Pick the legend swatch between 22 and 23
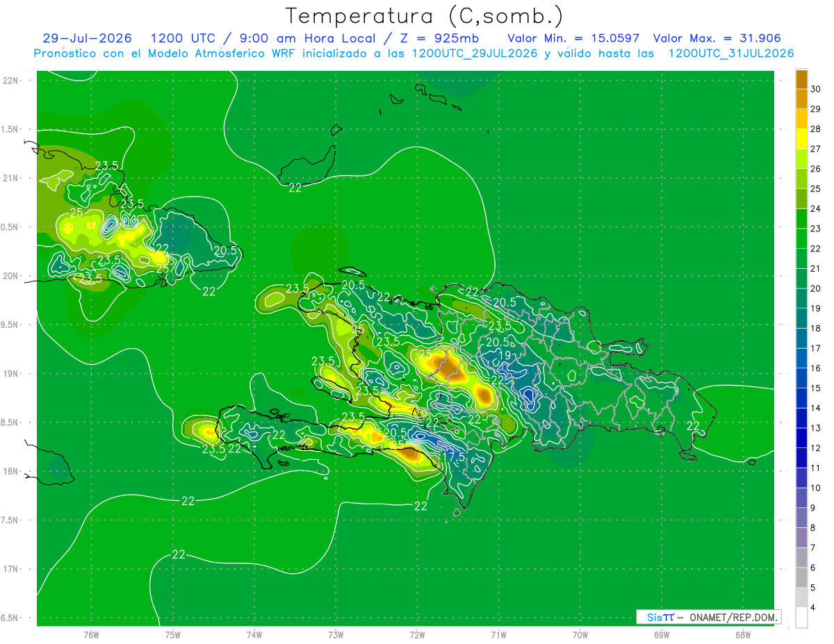Image resolution: width=834 pixels, height=644 pixels. (801, 238)
